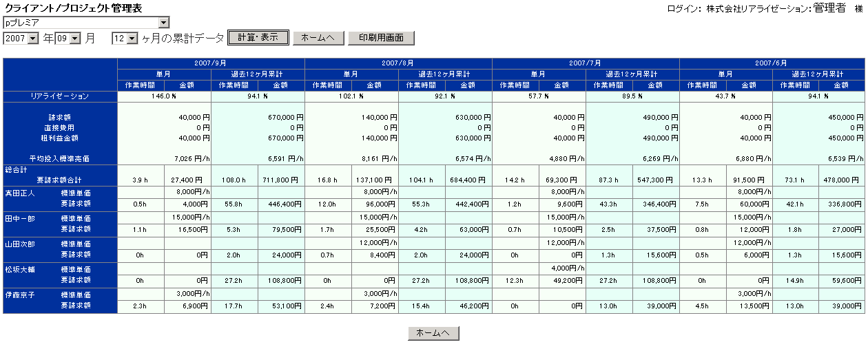Select the 伊藤京子 row label
The height and width of the screenshot is (351, 868).
[x=19, y=295]
